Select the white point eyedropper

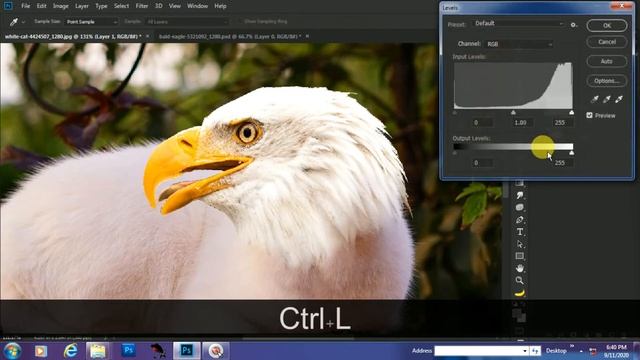[619, 99]
